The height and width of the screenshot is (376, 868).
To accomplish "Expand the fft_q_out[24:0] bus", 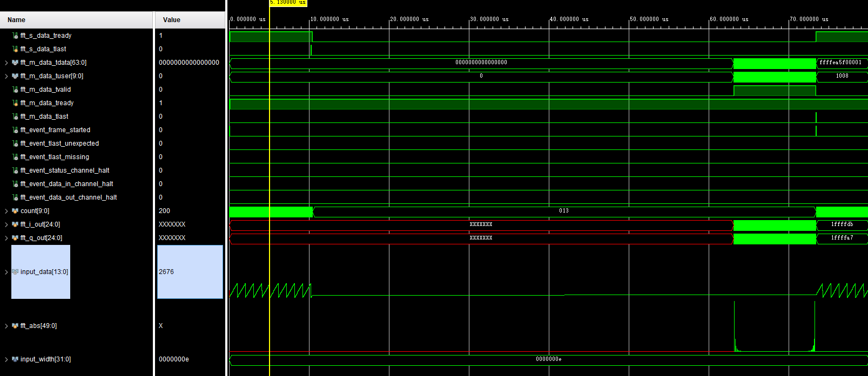I will click(6, 238).
